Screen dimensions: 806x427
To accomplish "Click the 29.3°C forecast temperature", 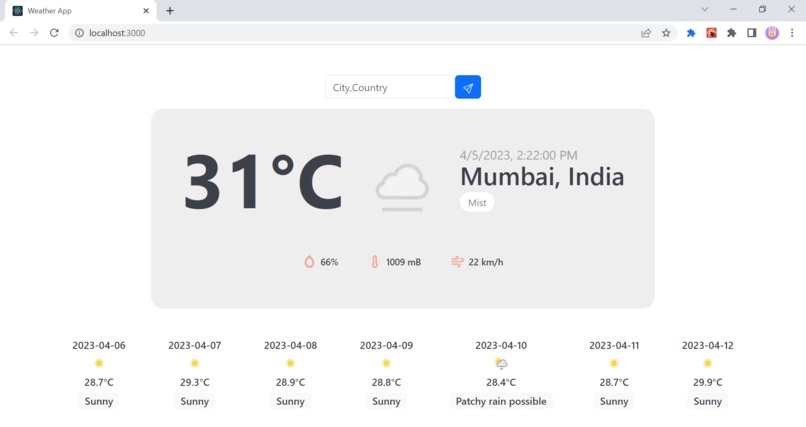I will coord(194,382).
